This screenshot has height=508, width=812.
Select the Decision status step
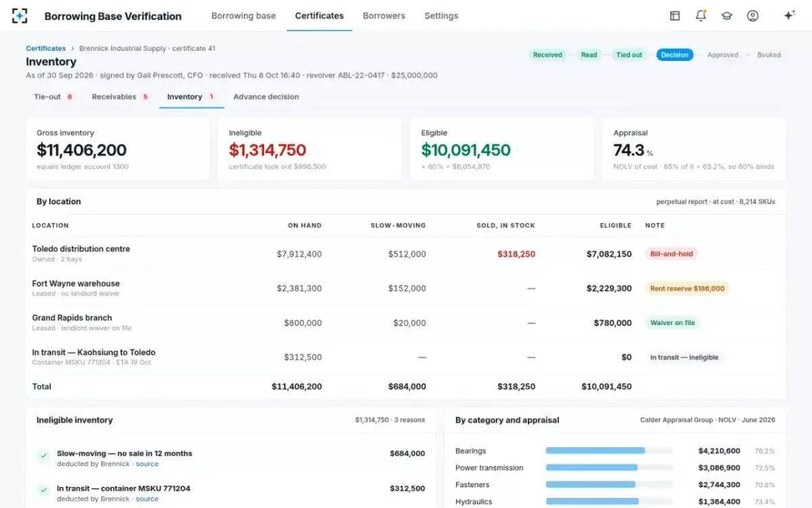point(675,55)
